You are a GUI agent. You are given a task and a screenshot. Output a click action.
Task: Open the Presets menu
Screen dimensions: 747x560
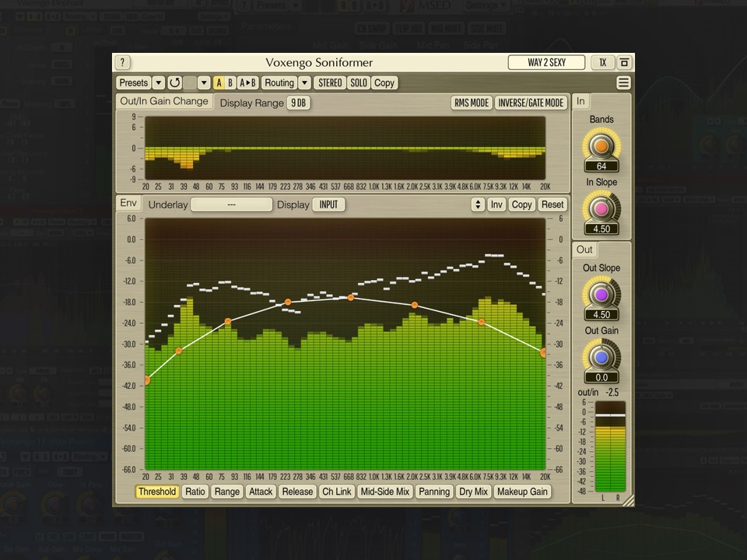pyautogui.click(x=133, y=83)
